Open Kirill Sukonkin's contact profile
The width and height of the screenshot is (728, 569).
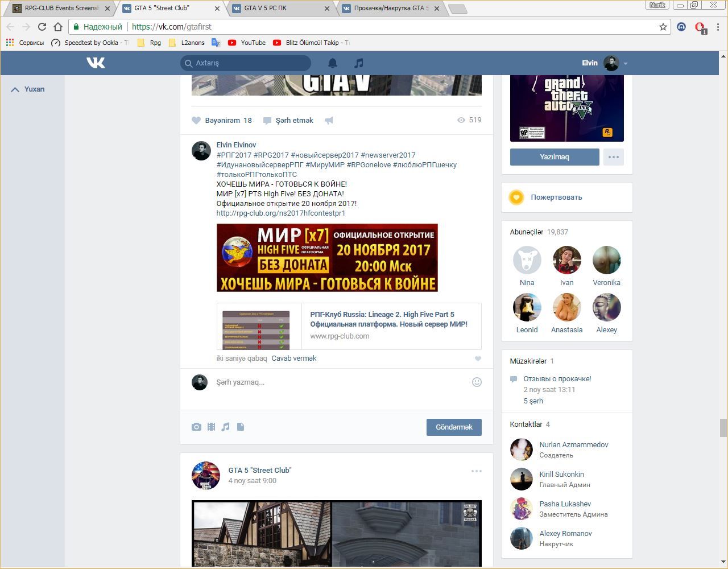562,475
